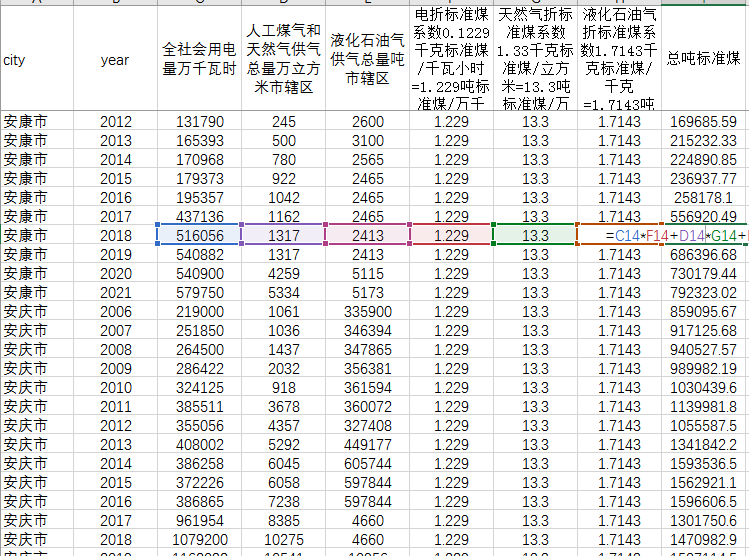Select total value 1470982.9
The image size is (749, 556).
click(705, 540)
